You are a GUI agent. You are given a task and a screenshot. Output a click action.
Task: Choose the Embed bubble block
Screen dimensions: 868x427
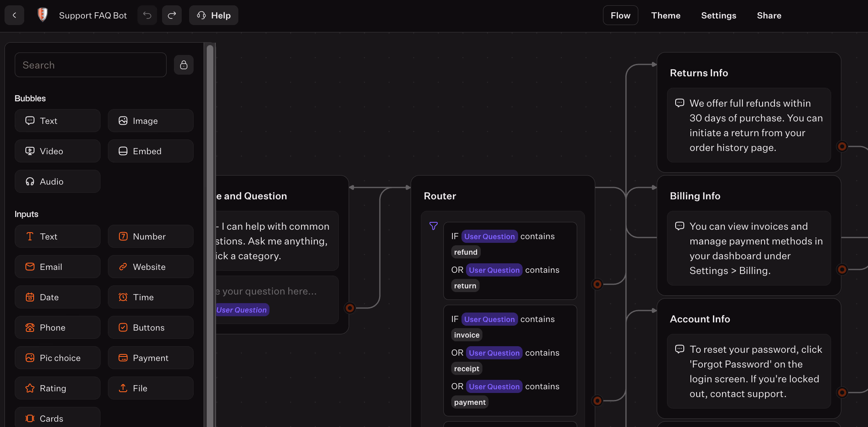[151, 151]
